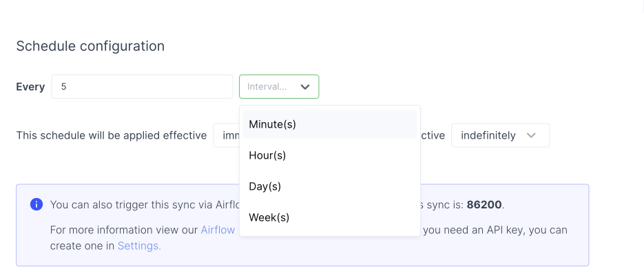Viewport: 644px width, 276px height.
Task: Open the 'indefinitely' end date dropdown
Action: (500, 135)
